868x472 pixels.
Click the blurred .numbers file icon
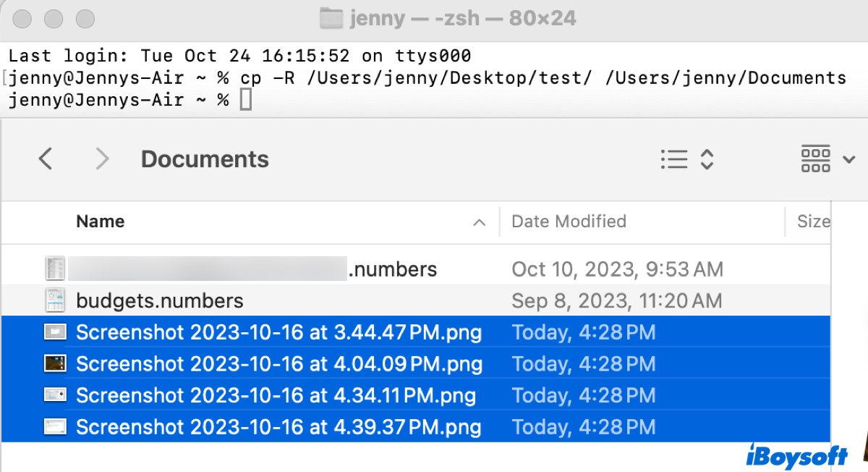55,269
